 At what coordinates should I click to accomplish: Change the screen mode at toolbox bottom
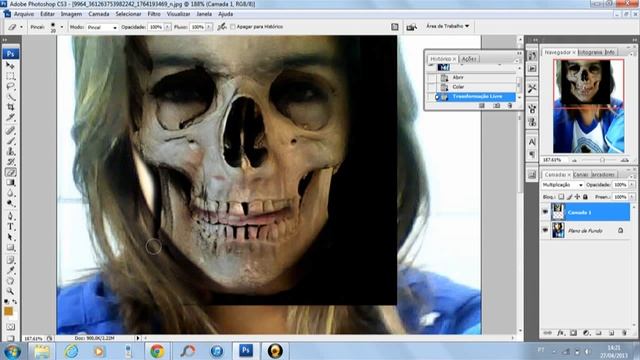(10, 338)
